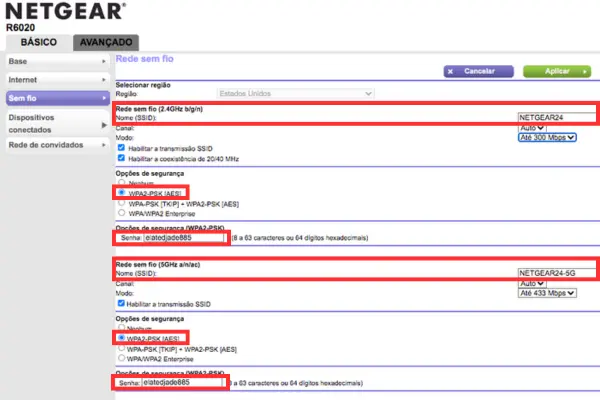Viewport: 600px width, 400px height.
Task: Open the 5GHz Canal Auto dropdown
Action: pyautogui.click(x=532, y=284)
